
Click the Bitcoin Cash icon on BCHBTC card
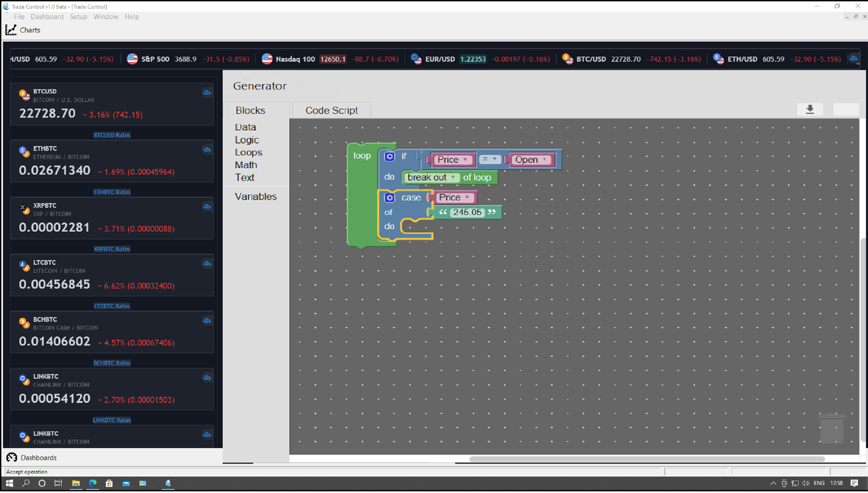(x=24, y=323)
